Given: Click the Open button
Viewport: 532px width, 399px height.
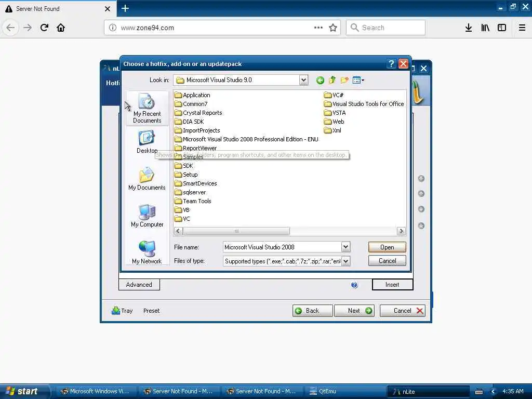Looking at the screenshot, I should click(387, 247).
